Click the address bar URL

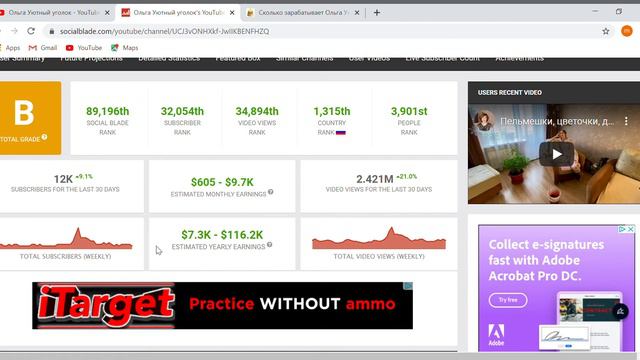pyautogui.click(x=164, y=31)
